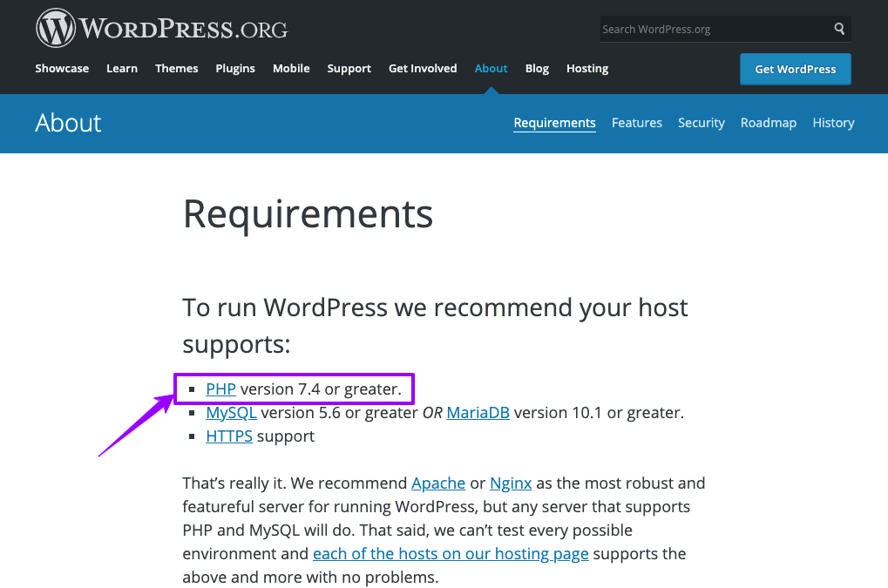Switch to the Features tab
The image size is (888, 588).
click(x=636, y=123)
